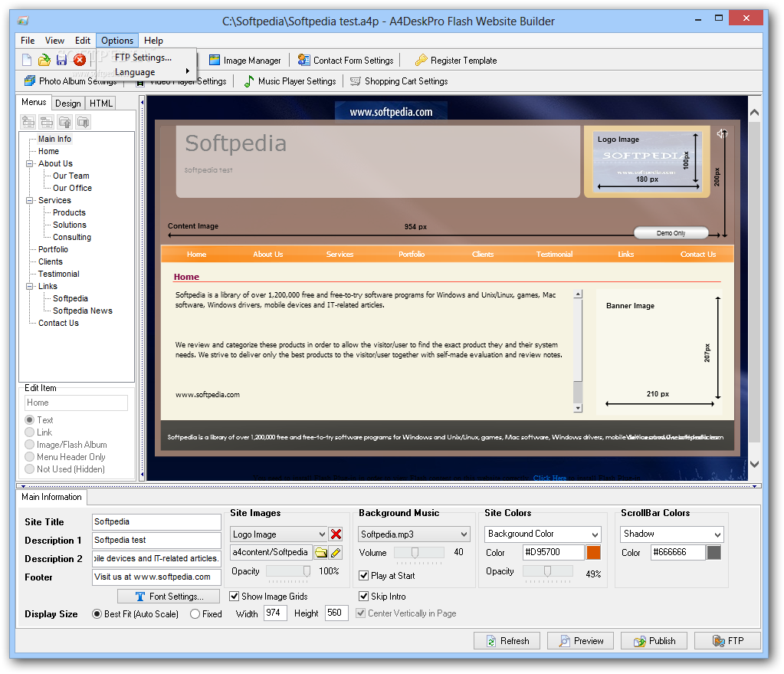The height and width of the screenshot is (674, 784).
Task: Click Register Template key icon
Action: pos(422,61)
